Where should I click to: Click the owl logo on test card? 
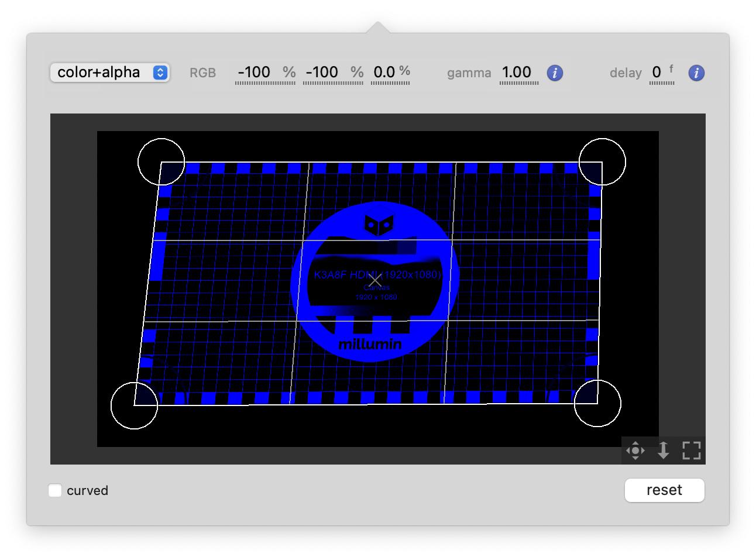[x=379, y=224]
